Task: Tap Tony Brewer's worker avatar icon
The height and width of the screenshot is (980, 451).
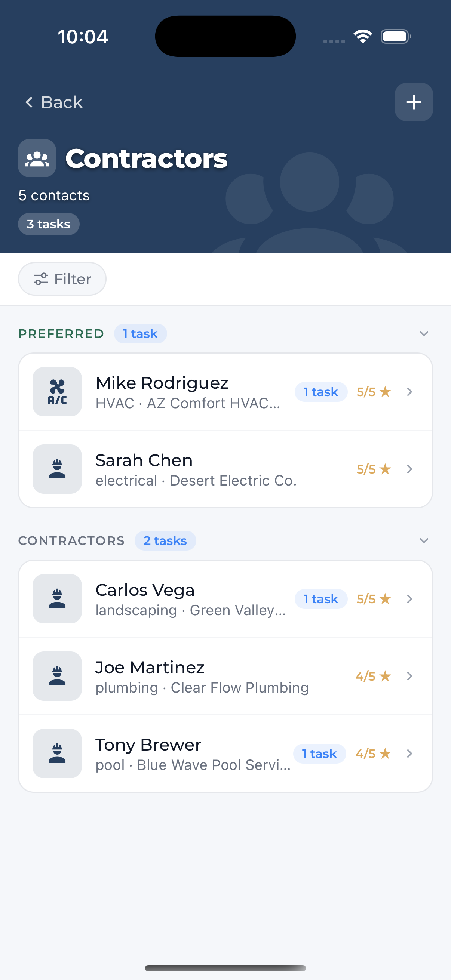Action: (57, 753)
